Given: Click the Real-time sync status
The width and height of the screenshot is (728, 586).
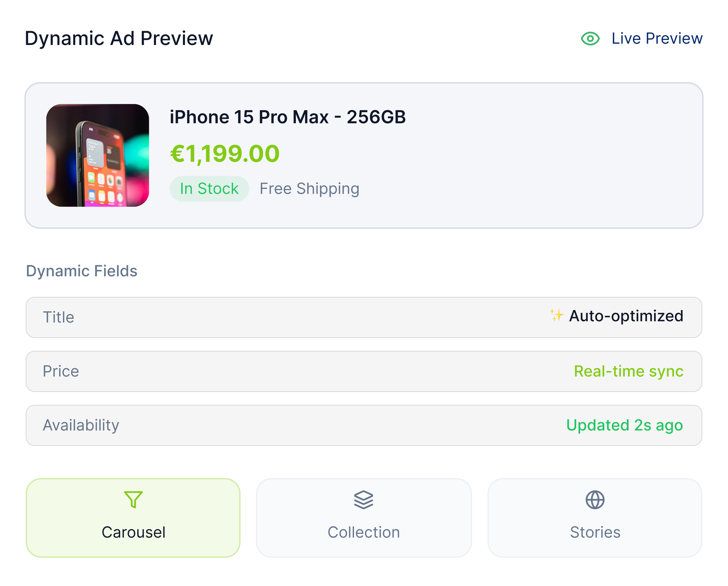Looking at the screenshot, I should click(x=628, y=371).
